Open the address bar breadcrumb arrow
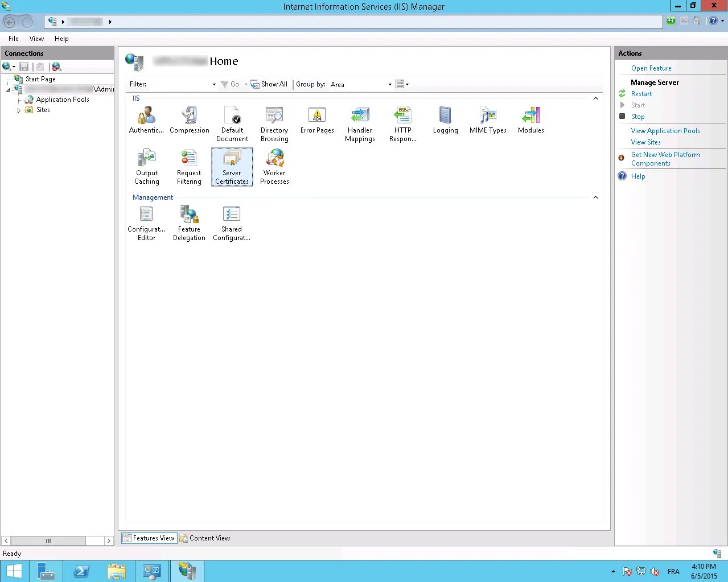Screen dimensions: 728x582 (110, 22)
